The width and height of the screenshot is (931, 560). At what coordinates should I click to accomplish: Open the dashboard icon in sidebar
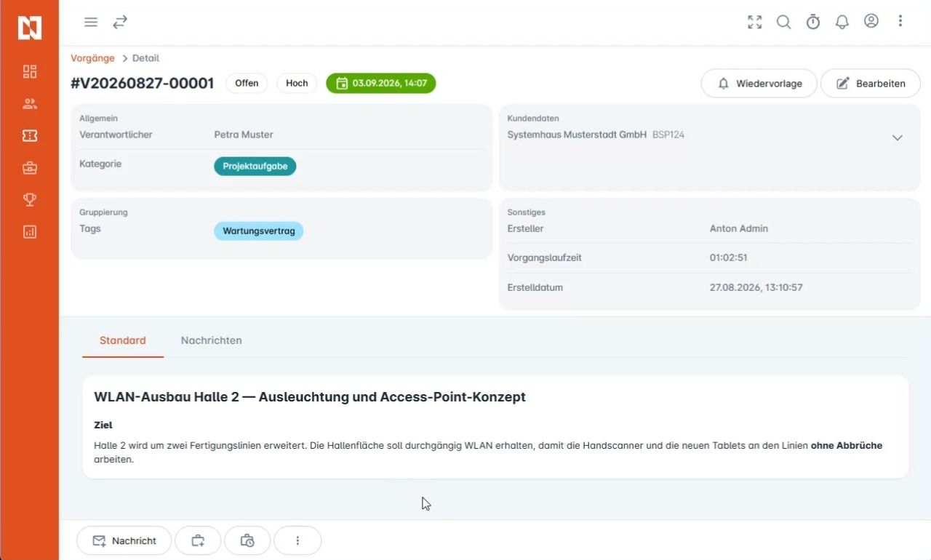click(x=30, y=71)
